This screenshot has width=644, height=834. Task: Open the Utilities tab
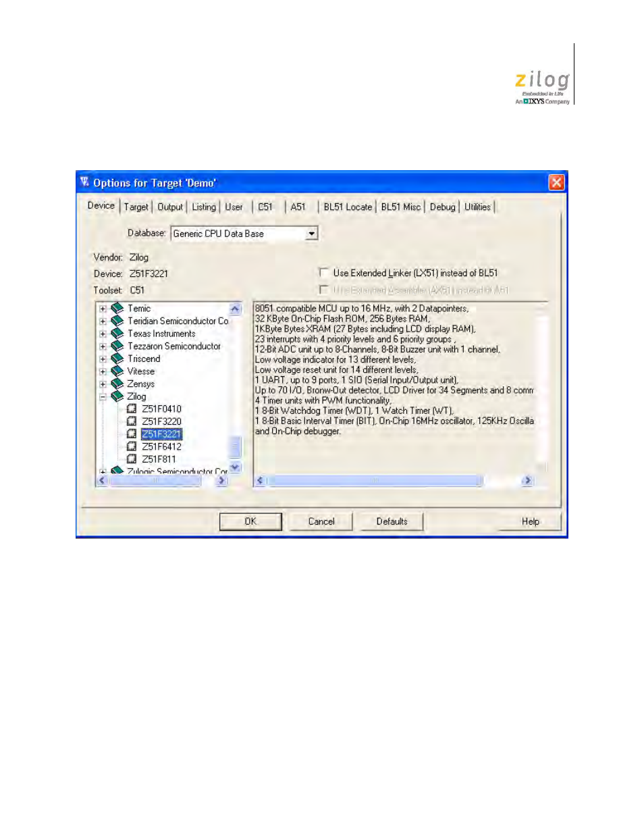click(477, 207)
